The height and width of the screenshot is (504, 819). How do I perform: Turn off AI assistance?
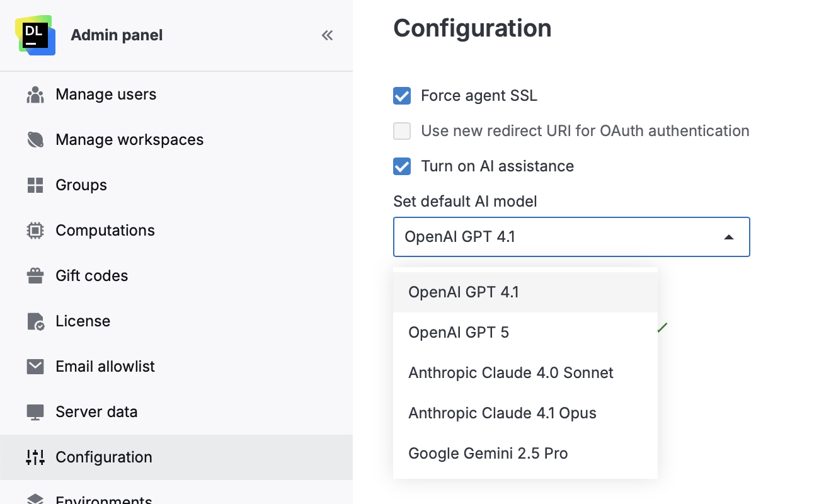point(402,166)
